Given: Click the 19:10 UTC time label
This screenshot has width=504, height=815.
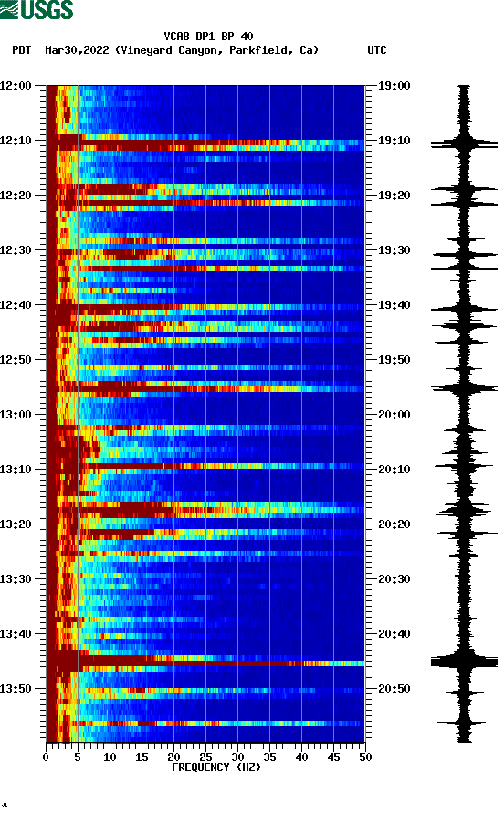Looking at the screenshot, I should (x=394, y=141).
